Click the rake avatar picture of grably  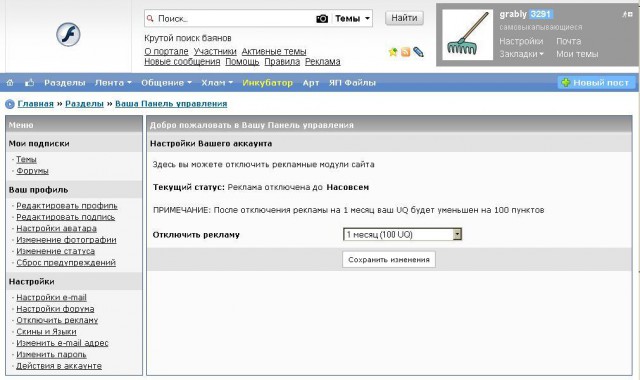[x=468, y=35]
